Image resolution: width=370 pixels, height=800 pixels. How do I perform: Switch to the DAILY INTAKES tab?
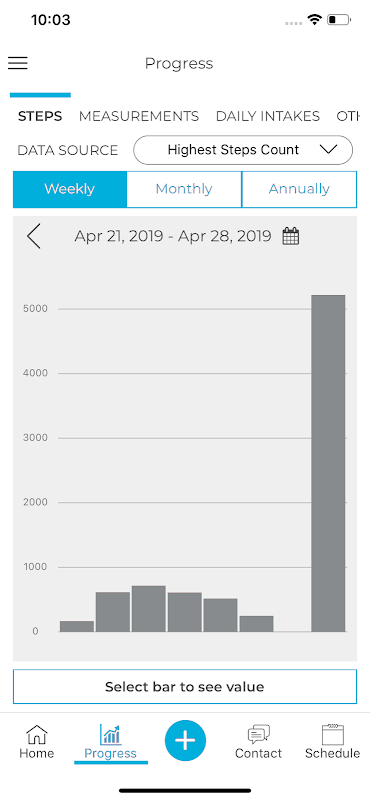[268, 116]
